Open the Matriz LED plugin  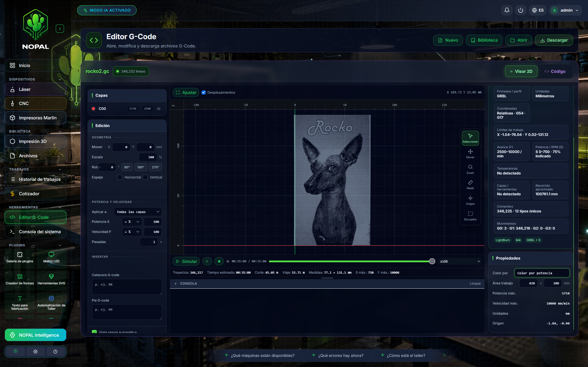pyautogui.click(x=51, y=257)
